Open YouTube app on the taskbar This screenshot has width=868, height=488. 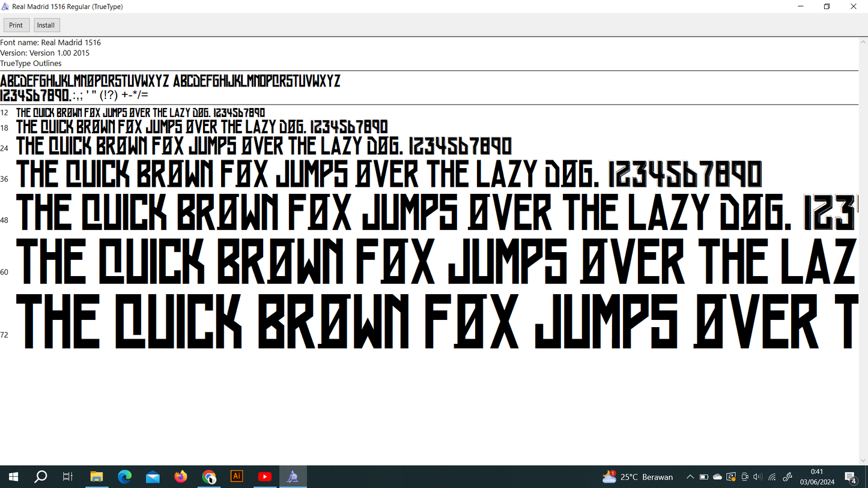click(x=265, y=477)
